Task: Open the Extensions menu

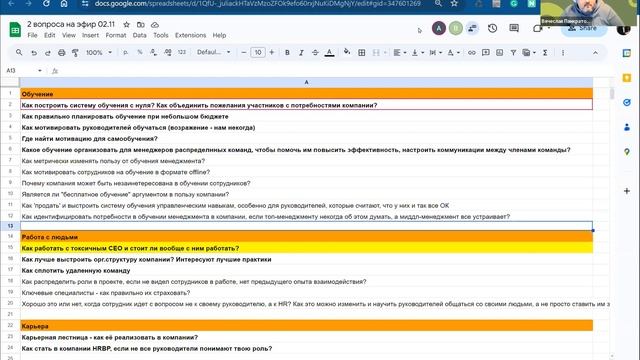Action: (x=191, y=36)
